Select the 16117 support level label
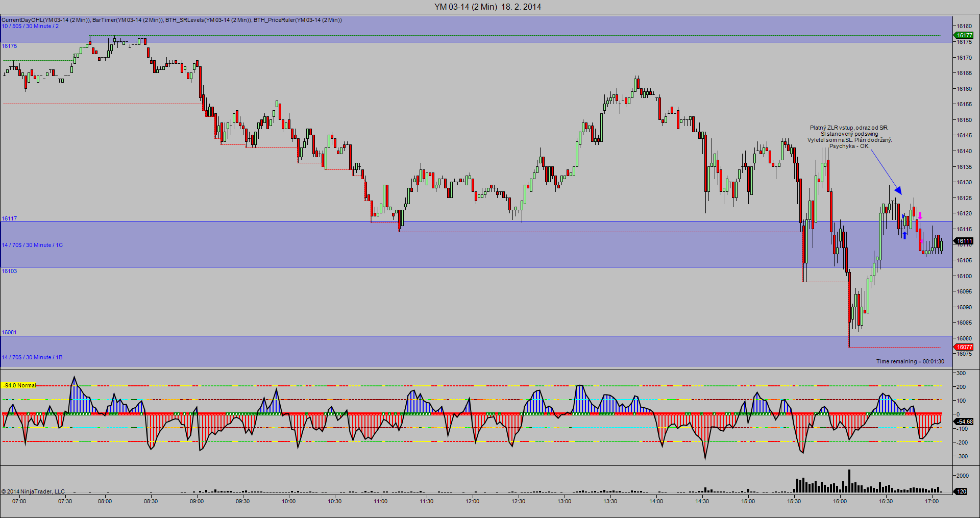 (x=9, y=218)
